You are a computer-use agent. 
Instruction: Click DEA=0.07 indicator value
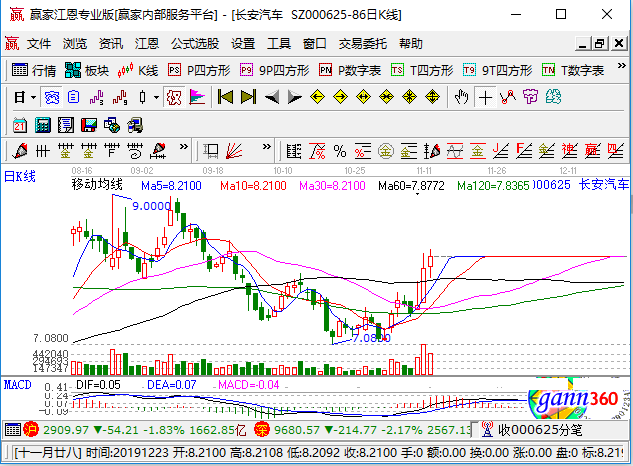pos(172,384)
